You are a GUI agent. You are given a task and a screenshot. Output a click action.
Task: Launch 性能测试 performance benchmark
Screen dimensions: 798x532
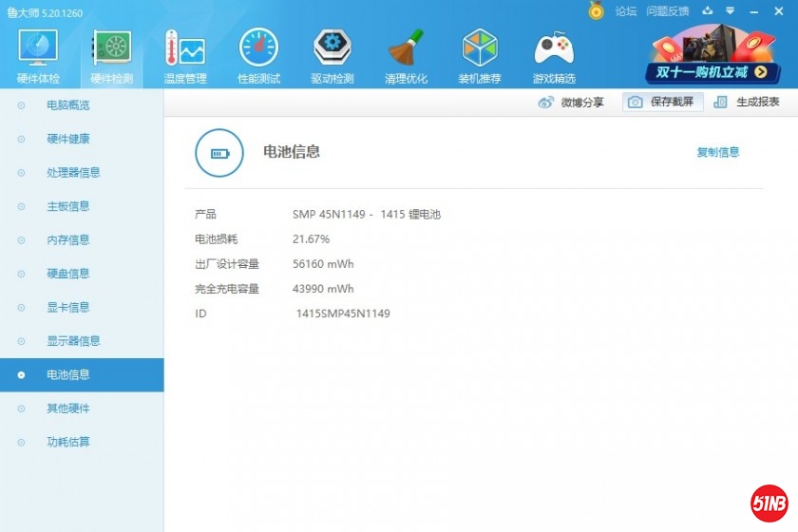[258, 56]
